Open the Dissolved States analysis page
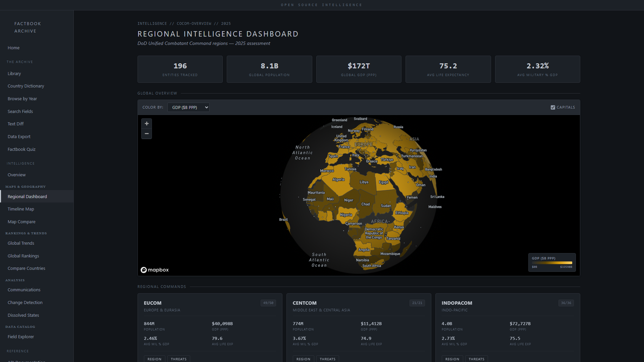Image resolution: width=644 pixels, height=362 pixels. (23, 315)
